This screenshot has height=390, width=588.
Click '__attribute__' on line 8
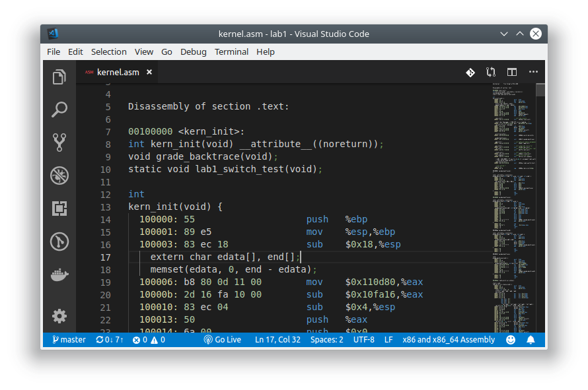click(276, 144)
